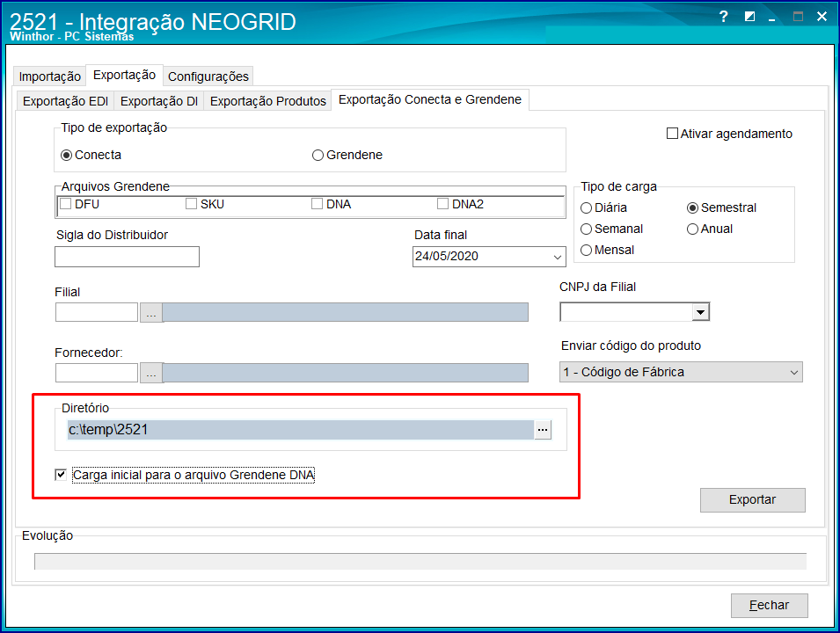This screenshot has width=840, height=633.
Task: Click the Filial code input field
Action: click(x=97, y=312)
